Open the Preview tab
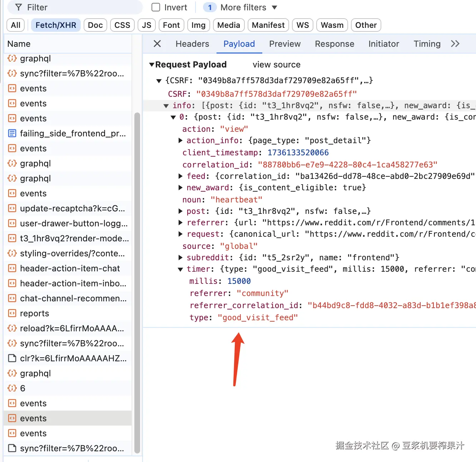476x462 pixels. click(x=285, y=44)
